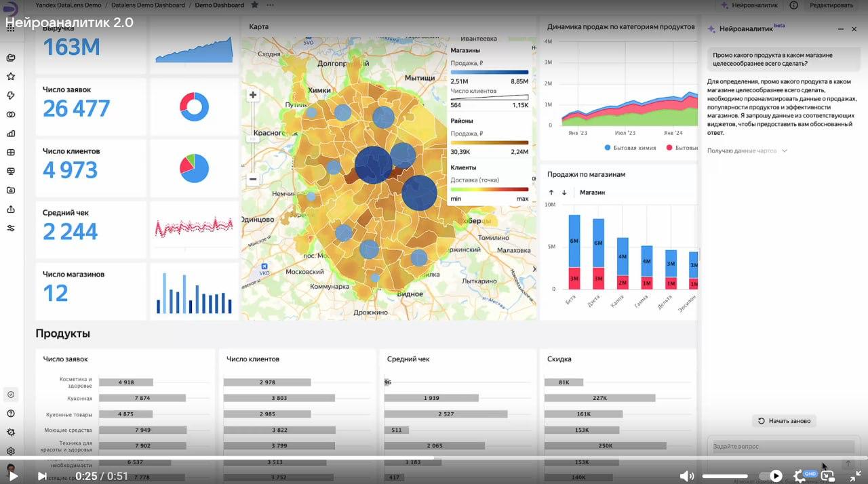This screenshot has width=868, height=484.
Task: Click the lightning bolt icon in the sidebar
Action: point(11,96)
